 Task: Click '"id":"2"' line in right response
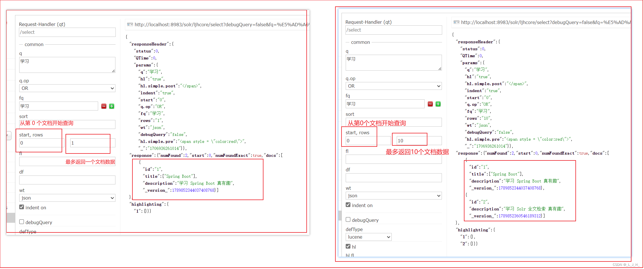(x=479, y=202)
